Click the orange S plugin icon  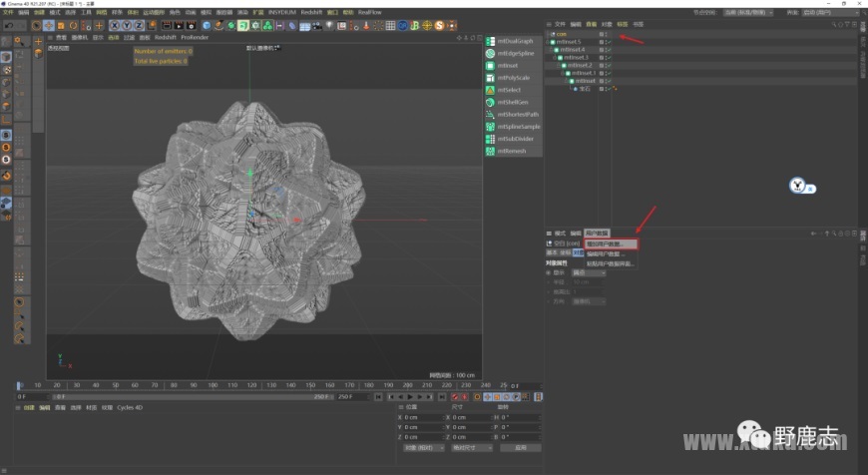coord(440,26)
